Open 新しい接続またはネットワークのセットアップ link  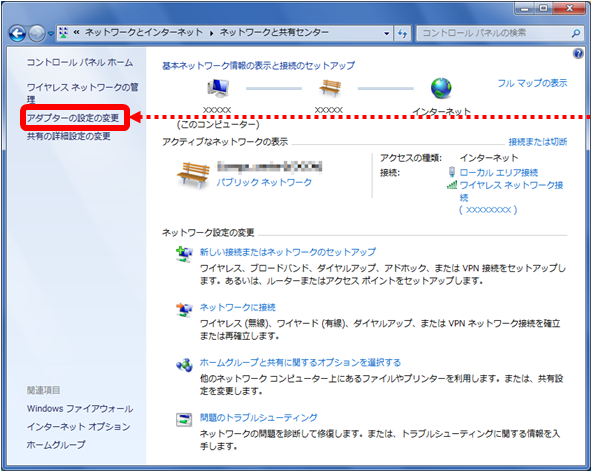click(288, 252)
